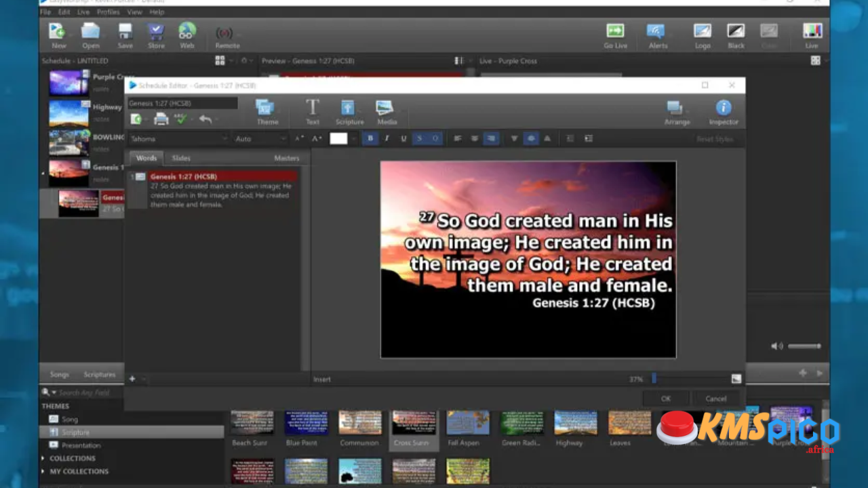Run the spell check icon
The width and height of the screenshot is (868, 488).
click(x=180, y=119)
